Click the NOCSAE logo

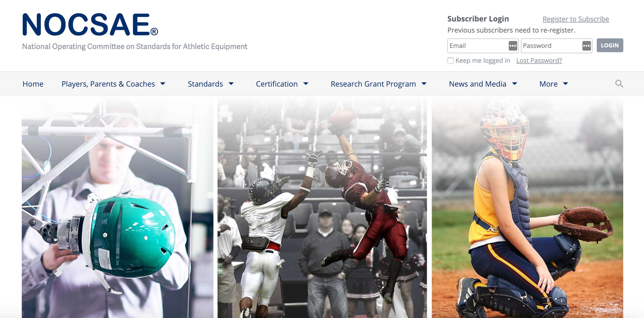90,25
